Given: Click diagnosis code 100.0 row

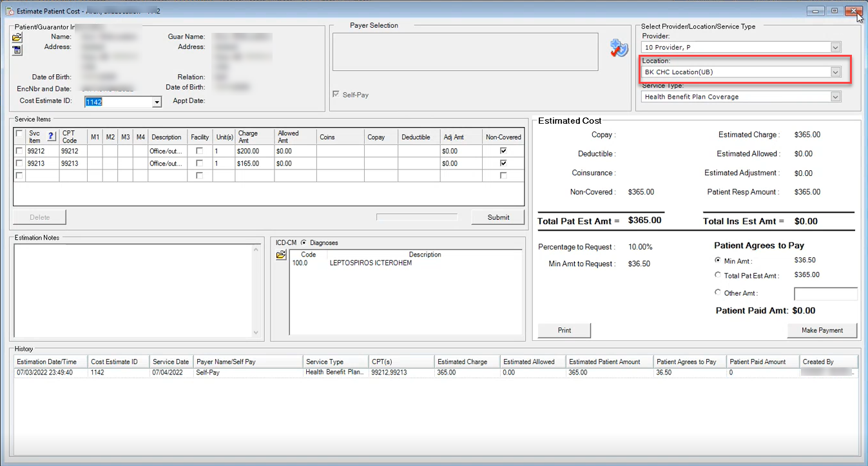Looking at the screenshot, I should pos(406,263).
